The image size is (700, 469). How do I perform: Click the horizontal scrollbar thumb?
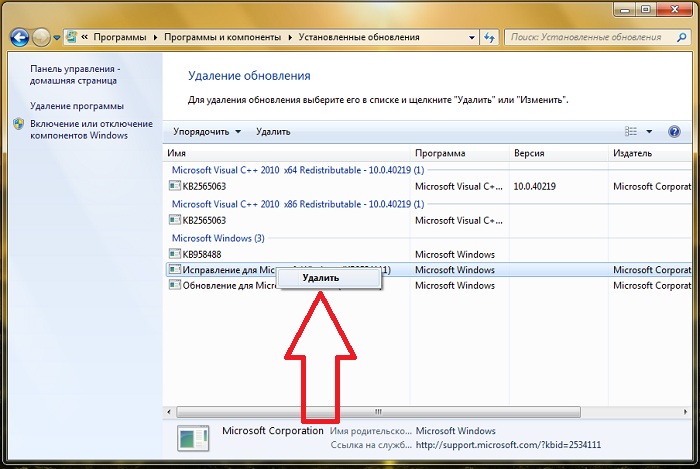coord(378,412)
